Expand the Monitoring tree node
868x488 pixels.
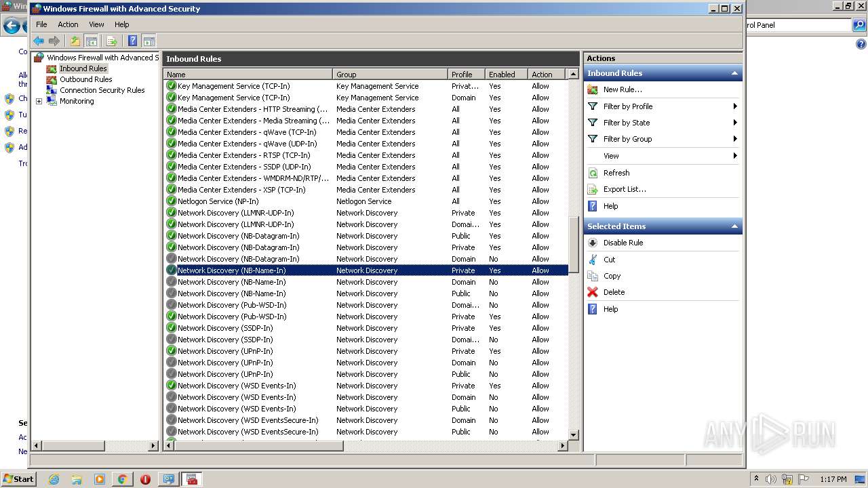click(x=39, y=102)
